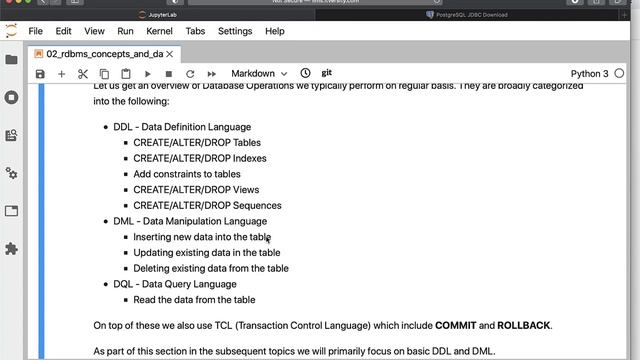640x360 pixels.
Task: Click the text Add constraints to tables
Action: 187,174
